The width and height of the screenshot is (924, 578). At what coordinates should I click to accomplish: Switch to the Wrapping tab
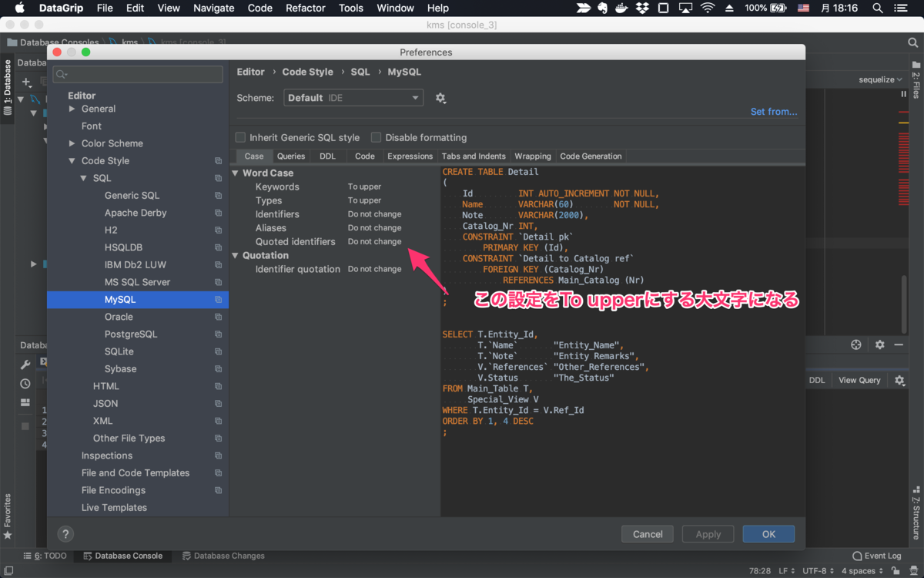533,156
